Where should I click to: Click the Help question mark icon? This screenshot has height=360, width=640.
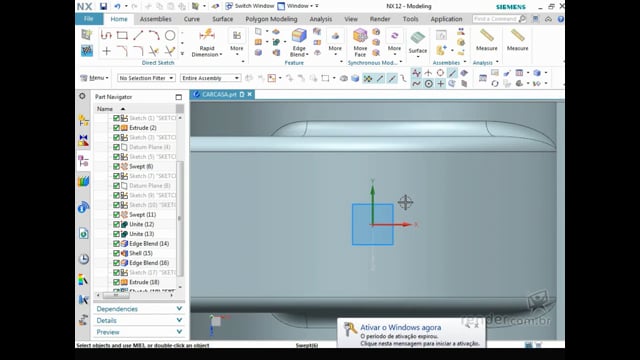click(561, 19)
